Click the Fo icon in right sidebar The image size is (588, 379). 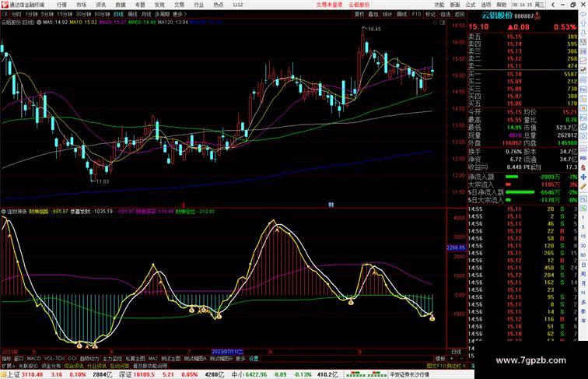tap(583, 89)
